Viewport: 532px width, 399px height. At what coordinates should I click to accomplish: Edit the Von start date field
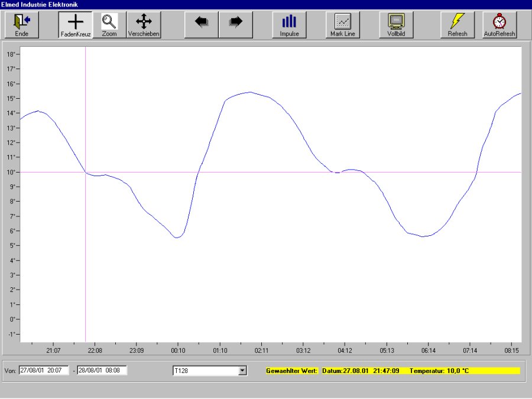click(x=44, y=371)
